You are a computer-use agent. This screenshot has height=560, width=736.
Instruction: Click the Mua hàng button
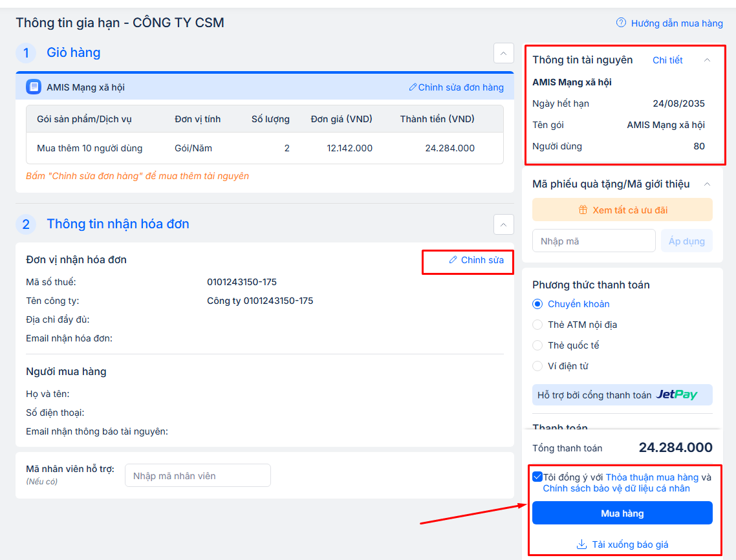(x=622, y=513)
